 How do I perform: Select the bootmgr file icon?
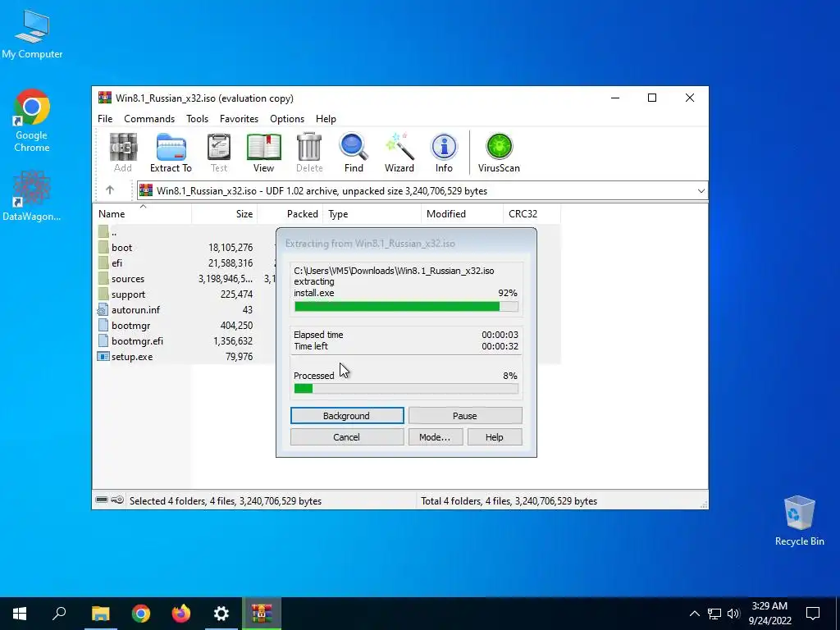pyautogui.click(x=103, y=325)
